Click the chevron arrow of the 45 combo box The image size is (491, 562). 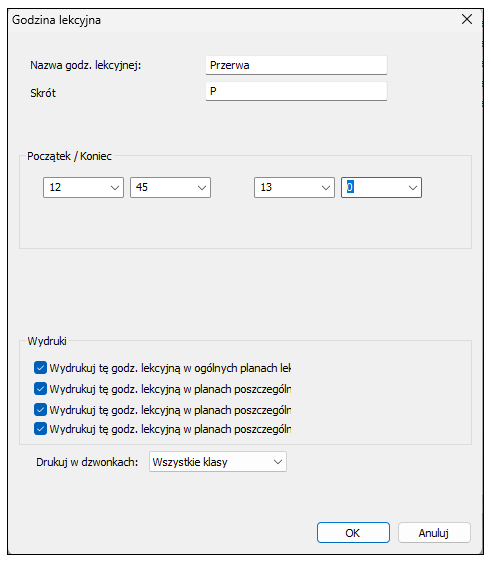click(x=202, y=188)
